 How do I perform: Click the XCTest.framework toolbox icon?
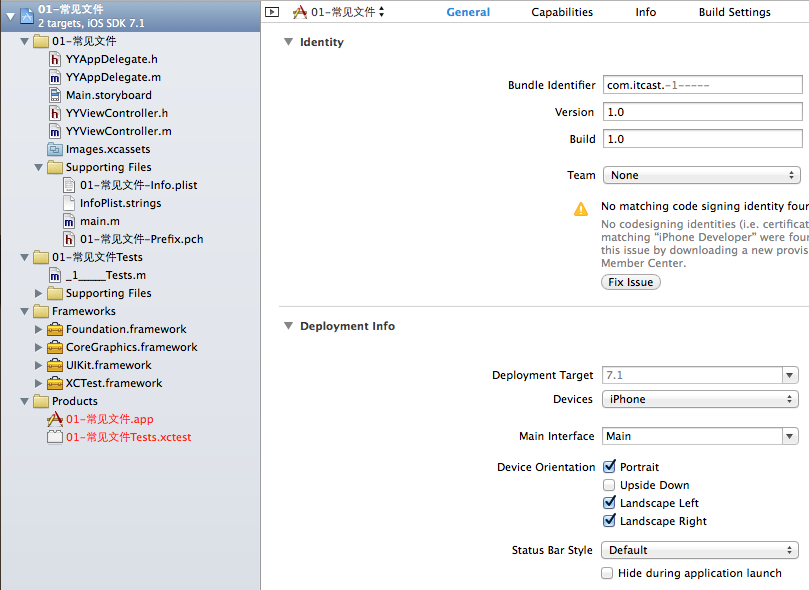click(x=55, y=383)
